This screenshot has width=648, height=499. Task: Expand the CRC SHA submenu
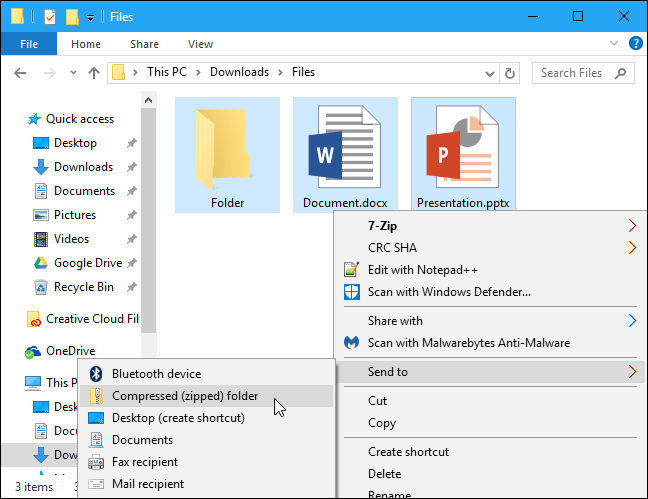632,248
